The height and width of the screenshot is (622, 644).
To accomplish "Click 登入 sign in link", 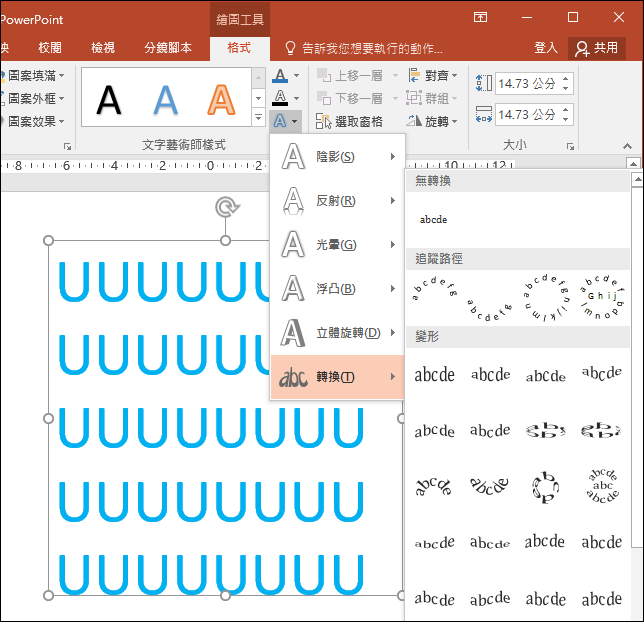I will (x=546, y=48).
